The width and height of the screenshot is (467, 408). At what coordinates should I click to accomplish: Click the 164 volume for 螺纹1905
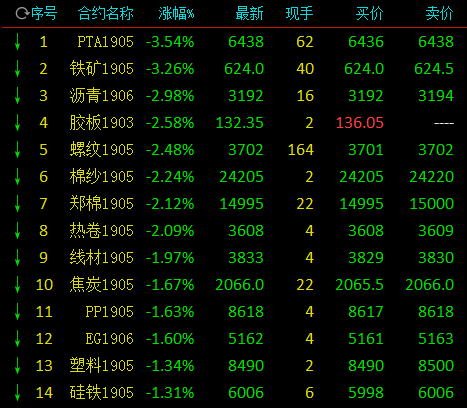(x=301, y=150)
